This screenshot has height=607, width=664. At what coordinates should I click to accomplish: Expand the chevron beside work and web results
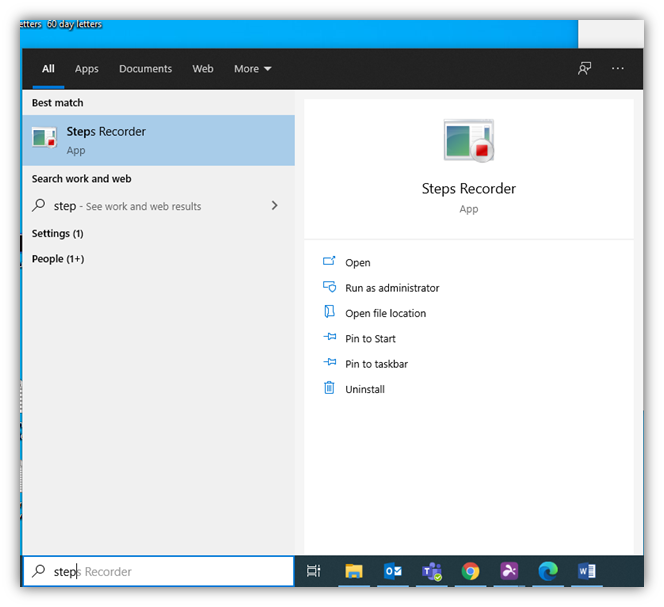tap(274, 206)
